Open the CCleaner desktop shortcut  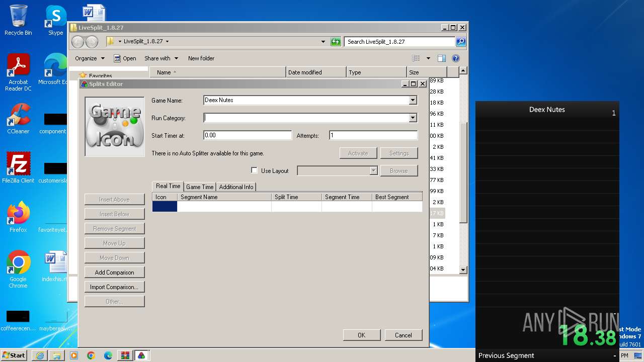(18, 119)
